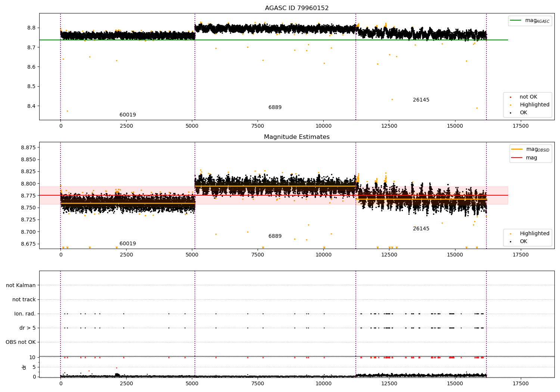Click obsid label 60019 in the AGASC ID plot
The image size is (560, 392).
128,115
